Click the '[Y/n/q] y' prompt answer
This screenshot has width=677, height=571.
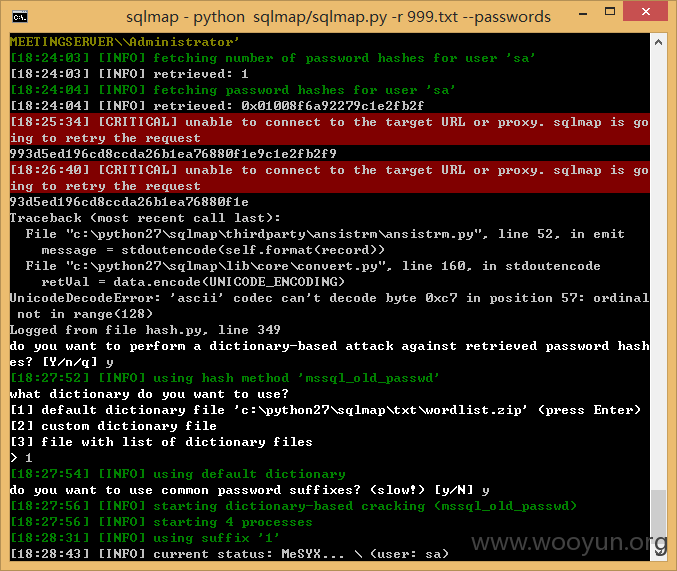[x=78, y=362]
